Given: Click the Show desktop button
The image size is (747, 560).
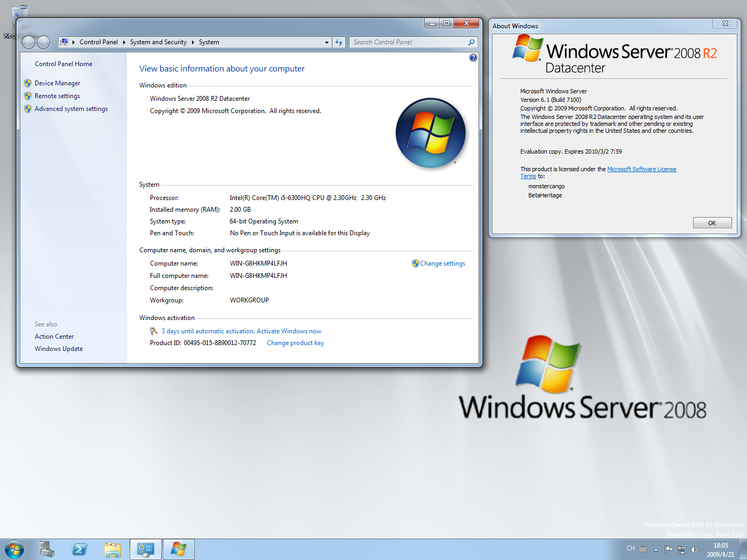Looking at the screenshot, I should point(743,549).
